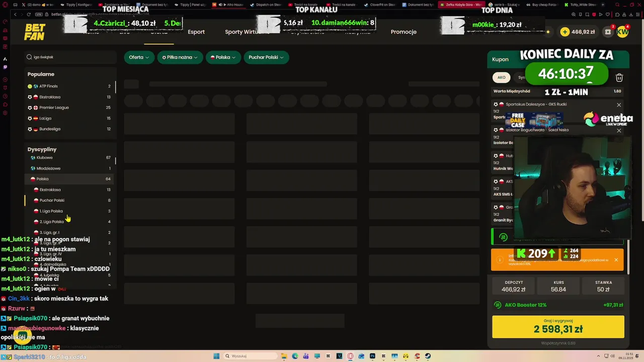Select Ekstraklasa under the Polska category

tap(69, 190)
